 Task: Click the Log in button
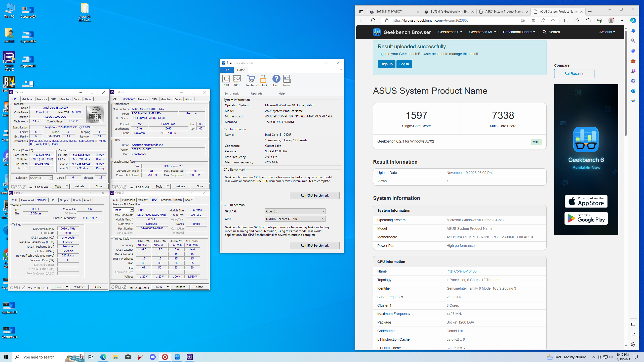pos(404,64)
